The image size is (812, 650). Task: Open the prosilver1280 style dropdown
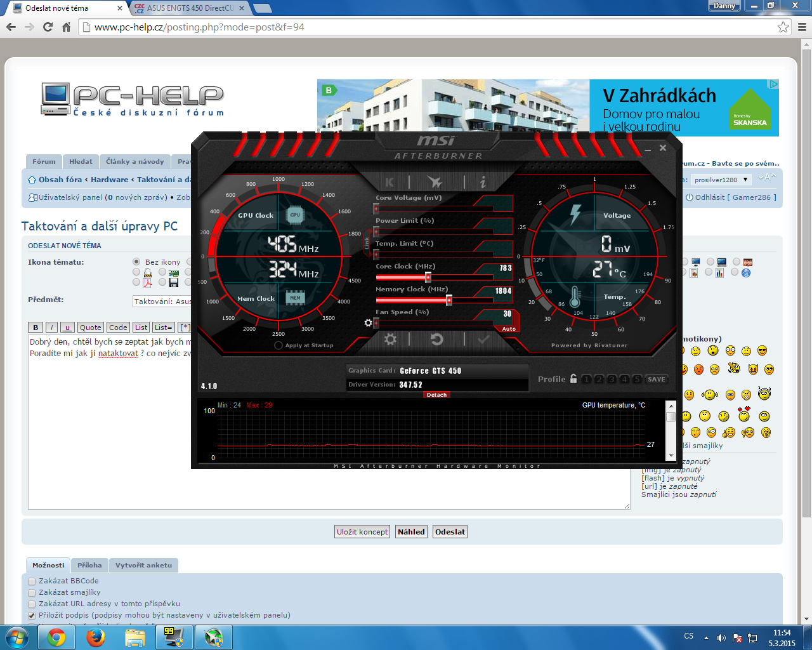(x=721, y=180)
